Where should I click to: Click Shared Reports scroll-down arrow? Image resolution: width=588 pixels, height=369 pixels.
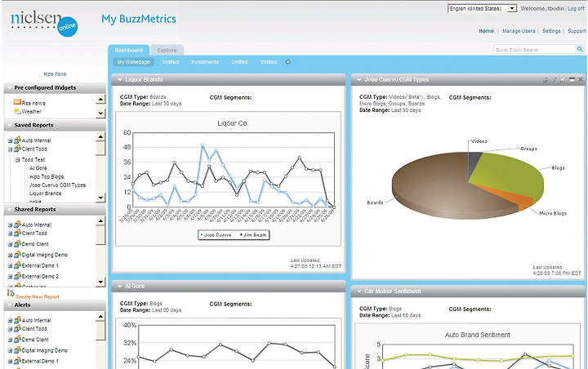[100, 282]
